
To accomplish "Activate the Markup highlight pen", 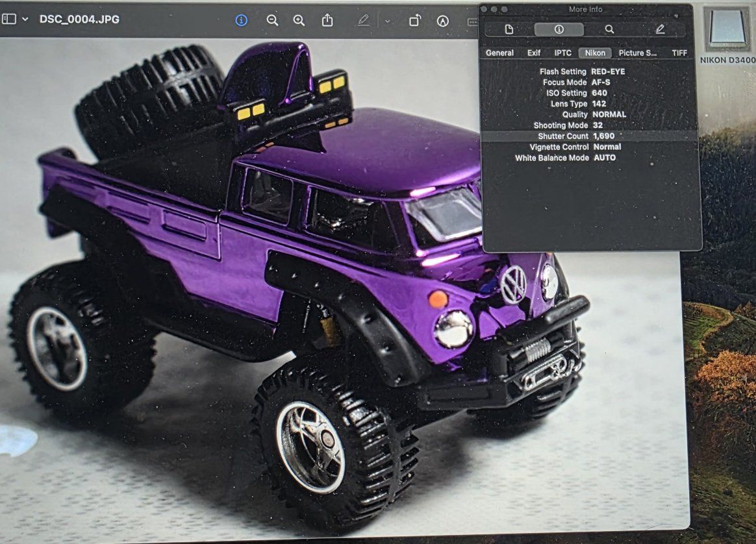I will (363, 20).
